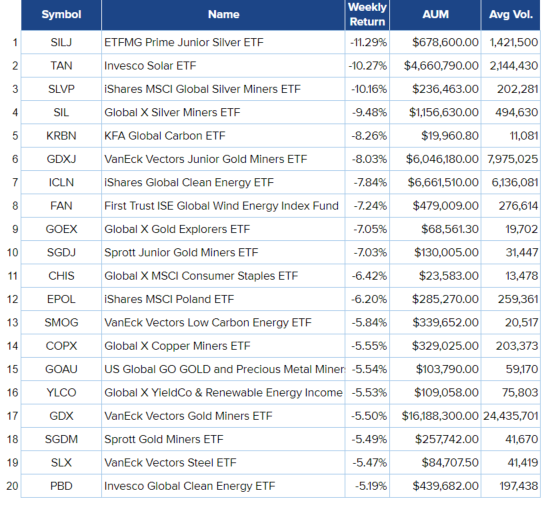Click Sprott Junior Gold Miners ETF name

point(181,252)
